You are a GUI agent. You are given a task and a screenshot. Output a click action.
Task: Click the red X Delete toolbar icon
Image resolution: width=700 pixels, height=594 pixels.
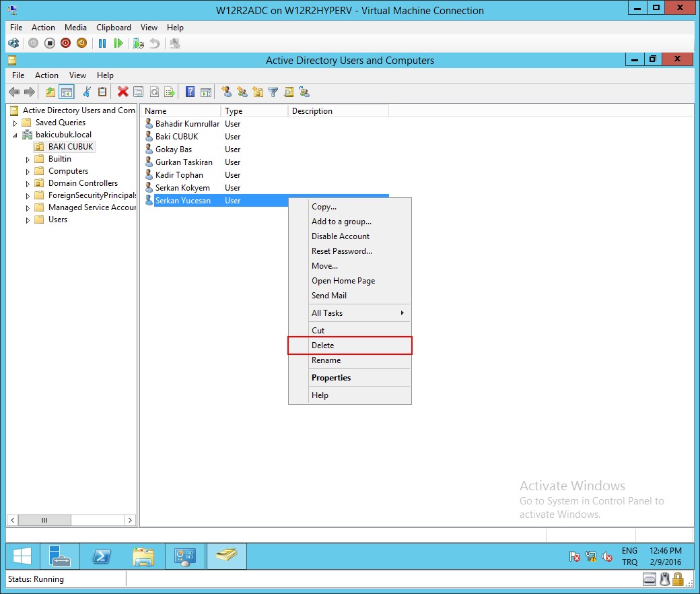[x=123, y=92]
